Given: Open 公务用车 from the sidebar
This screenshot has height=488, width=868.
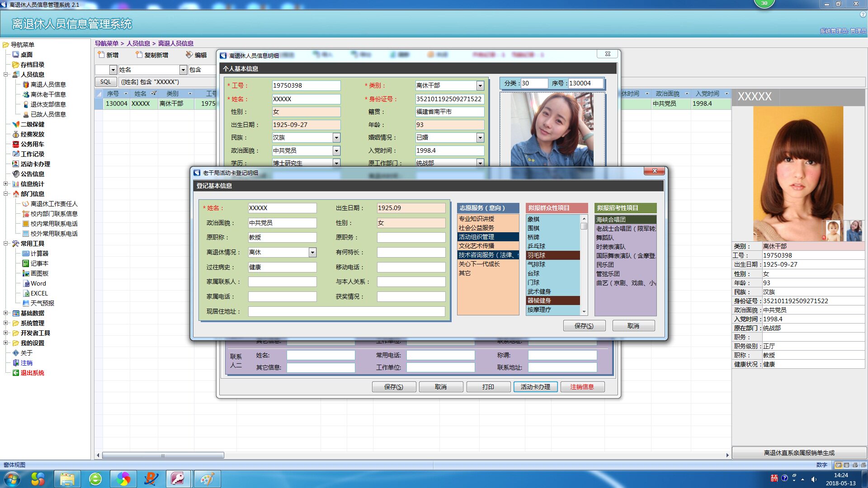Looking at the screenshot, I should click(x=32, y=144).
